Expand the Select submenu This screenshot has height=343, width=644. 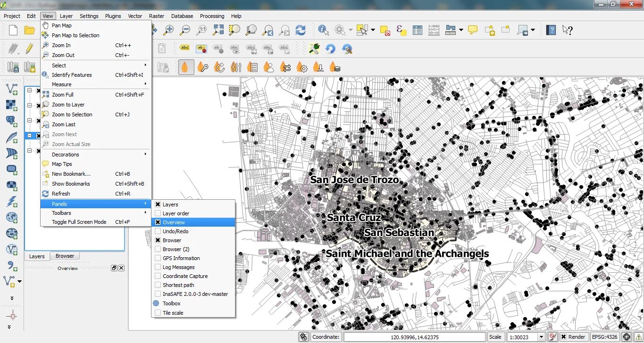pyautogui.click(x=96, y=65)
